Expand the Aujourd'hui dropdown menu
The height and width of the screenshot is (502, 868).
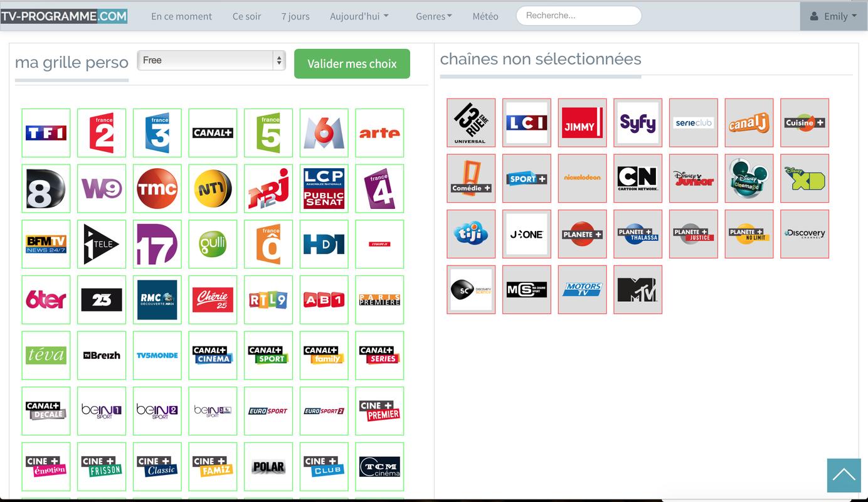pos(359,16)
